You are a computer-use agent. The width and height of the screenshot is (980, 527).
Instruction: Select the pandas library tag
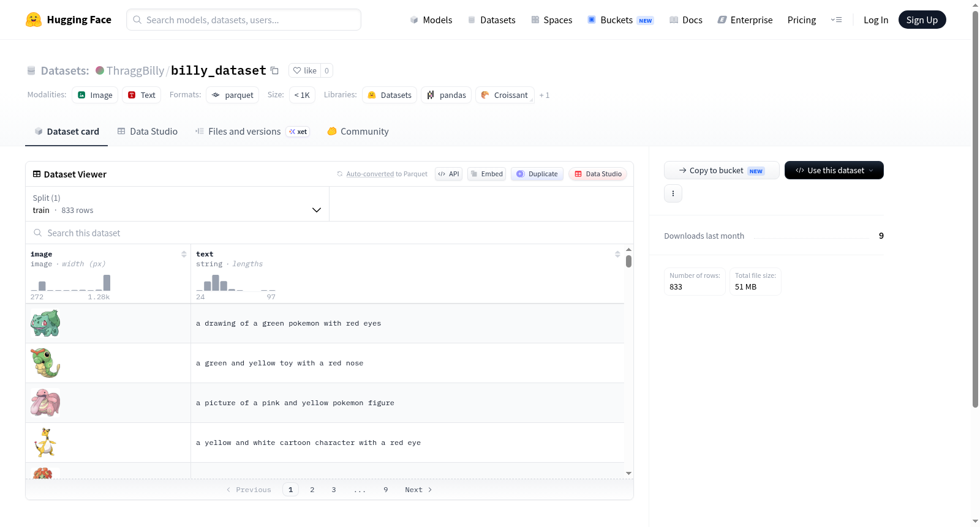pos(447,95)
